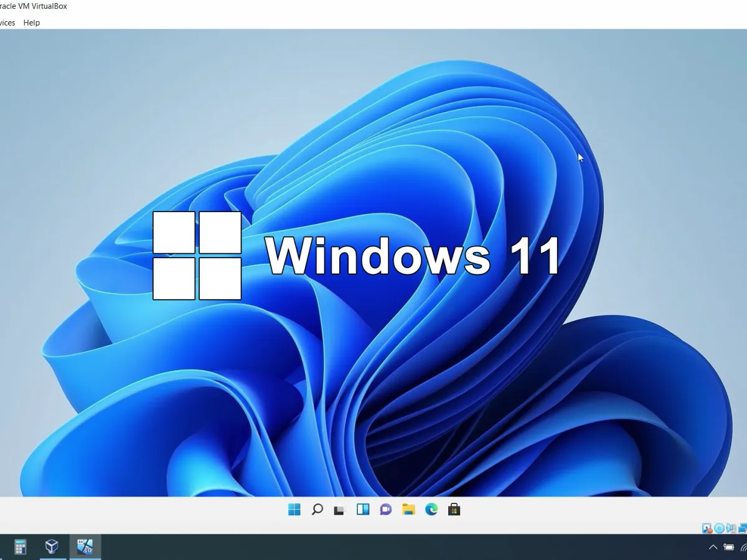This screenshot has height=560, width=747.
Task: Open File Explorer from the taskbar
Action: (408, 510)
